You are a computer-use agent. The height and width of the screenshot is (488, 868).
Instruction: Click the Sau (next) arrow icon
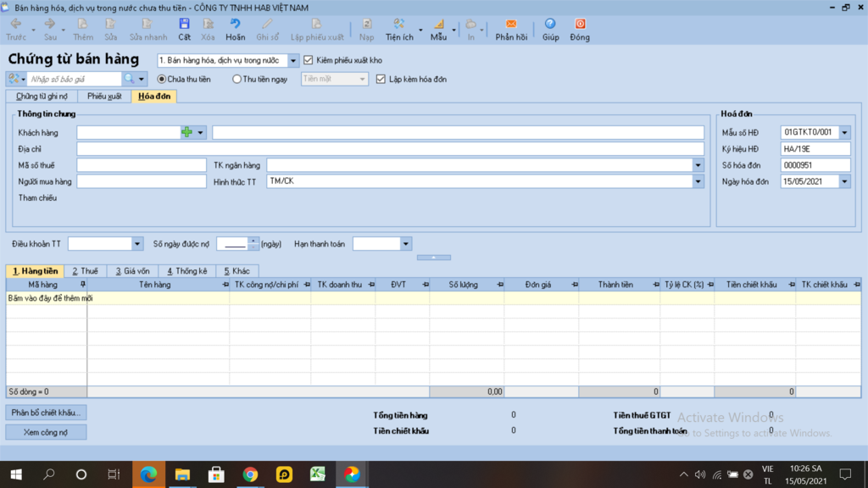click(50, 24)
